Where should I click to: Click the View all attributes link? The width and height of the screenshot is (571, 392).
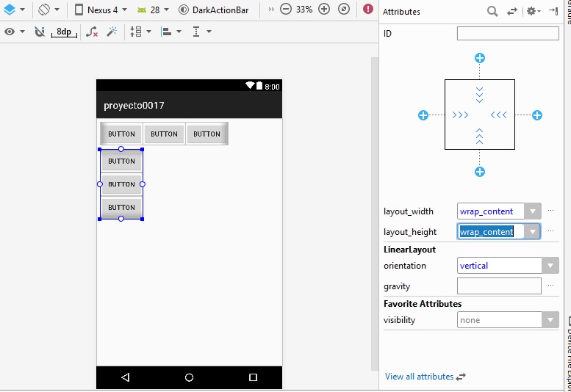tap(419, 377)
